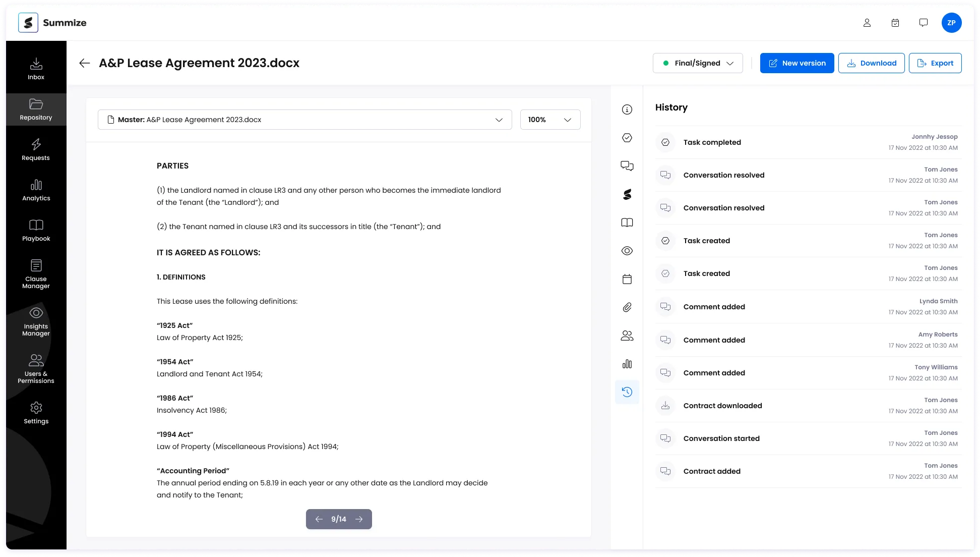Open the 100% zoom level dropdown
980x557 pixels.
click(x=549, y=120)
